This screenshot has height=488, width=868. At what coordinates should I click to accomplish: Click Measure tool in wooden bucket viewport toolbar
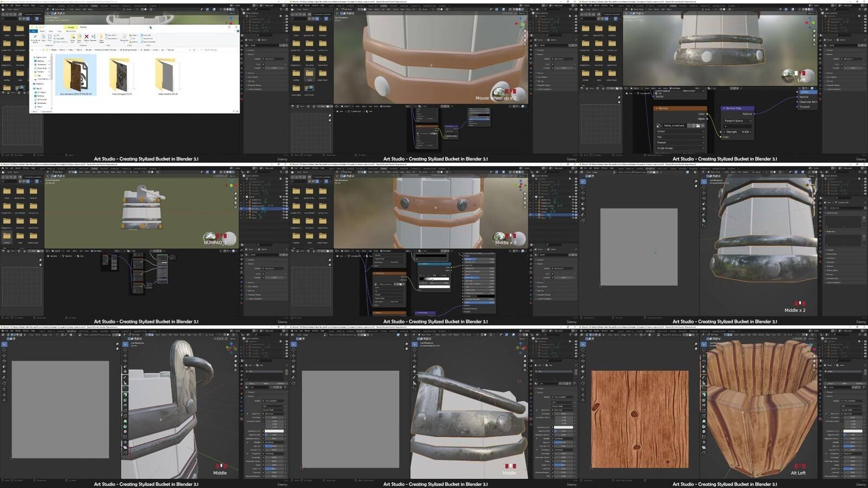coord(704,383)
